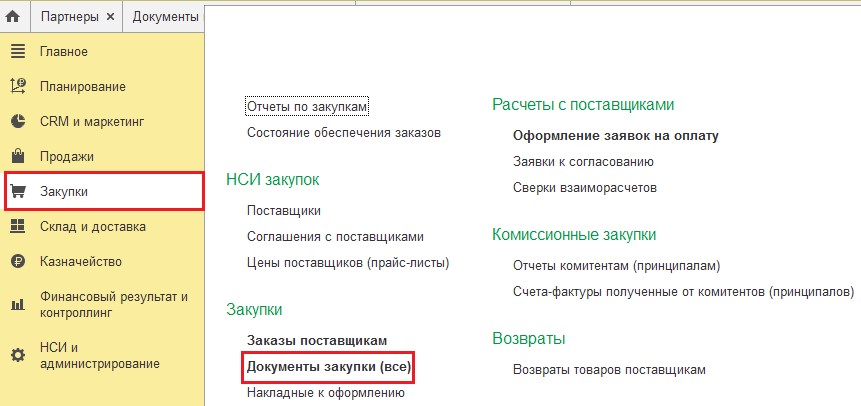Open Отчеты по закупкам

306,107
